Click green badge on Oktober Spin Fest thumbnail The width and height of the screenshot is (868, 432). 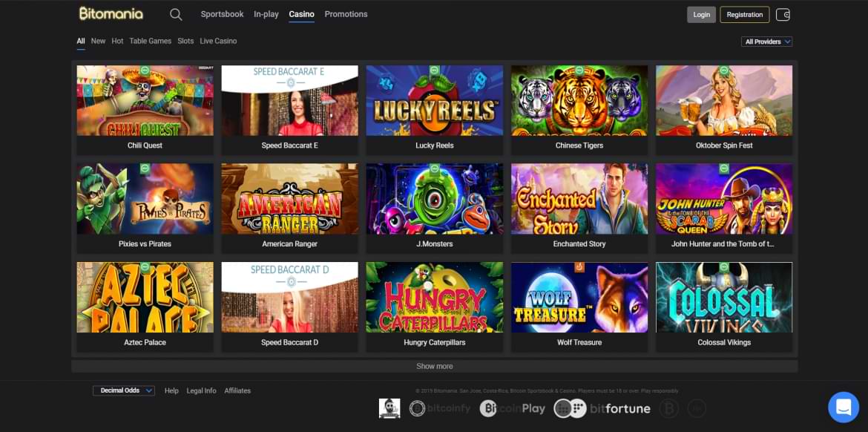723,71
